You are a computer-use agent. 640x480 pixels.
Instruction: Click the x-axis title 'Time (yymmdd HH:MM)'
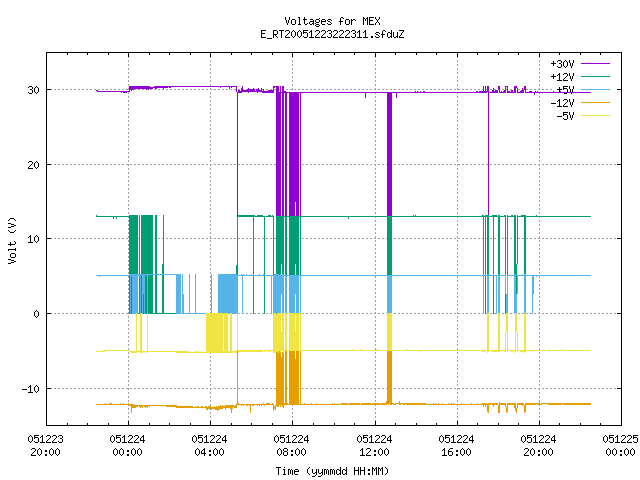click(332, 471)
